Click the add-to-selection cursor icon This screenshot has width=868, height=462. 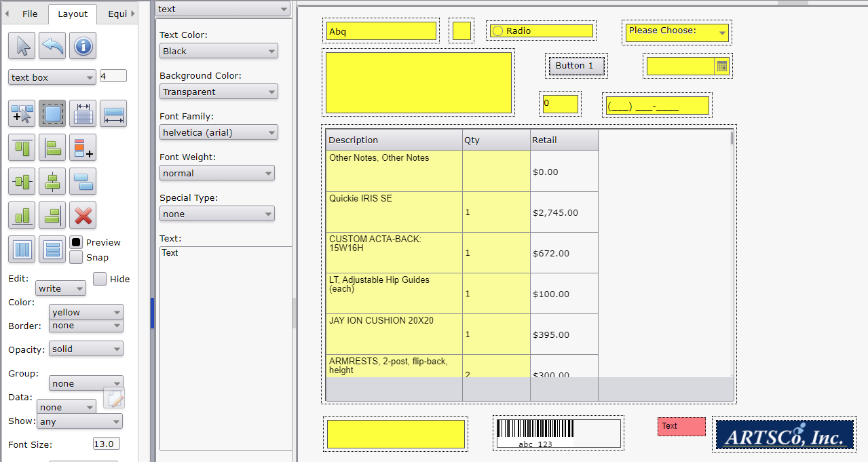click(x=22, y=113)
